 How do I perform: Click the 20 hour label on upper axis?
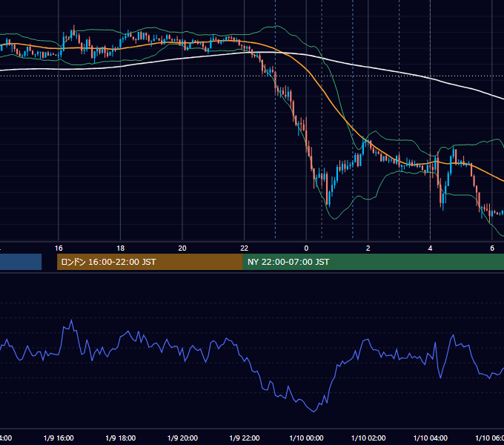pos(182,248)
